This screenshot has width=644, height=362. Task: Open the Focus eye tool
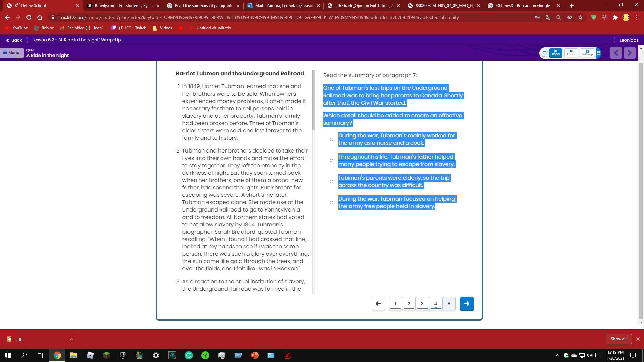pos(571,53)
